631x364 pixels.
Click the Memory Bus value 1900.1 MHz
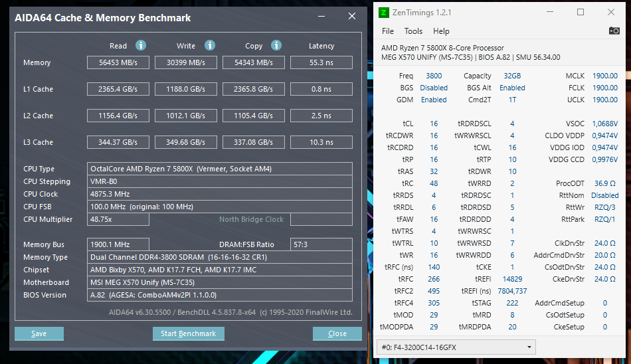118,244
